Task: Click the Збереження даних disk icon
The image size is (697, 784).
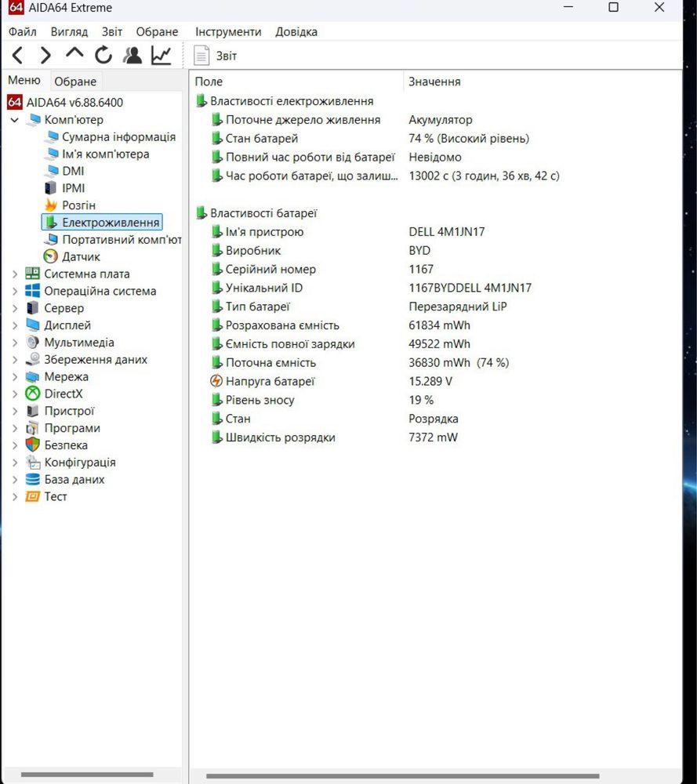Action: click(32, 360)
